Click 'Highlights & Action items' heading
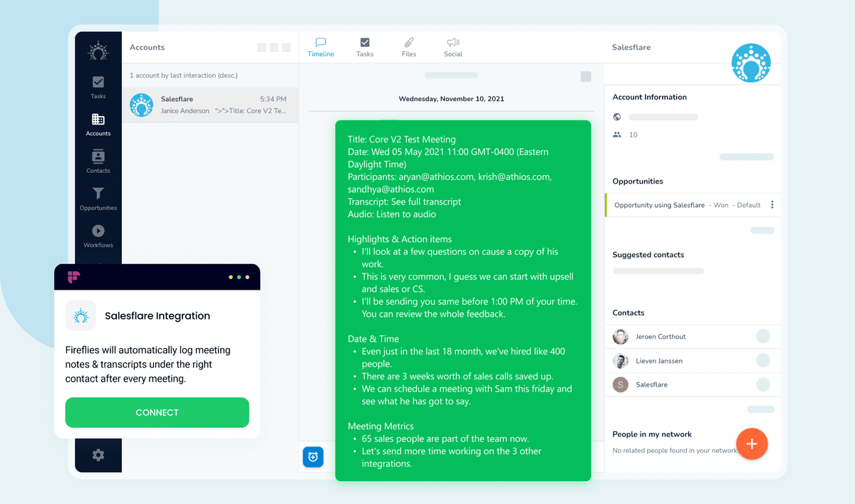This screenshot has width=855, height=504. tap(400, 239)
